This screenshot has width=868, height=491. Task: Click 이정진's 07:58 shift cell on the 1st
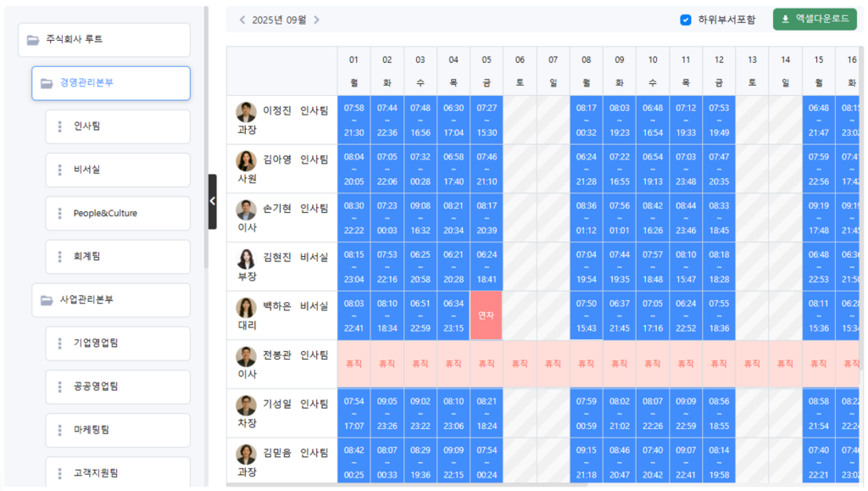(x=353, y=120)
